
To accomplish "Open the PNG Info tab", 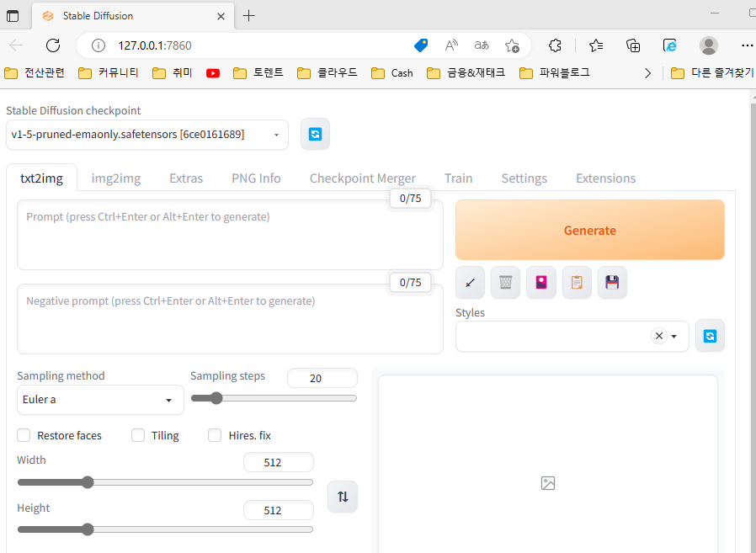I will click(x=256, y=178).
